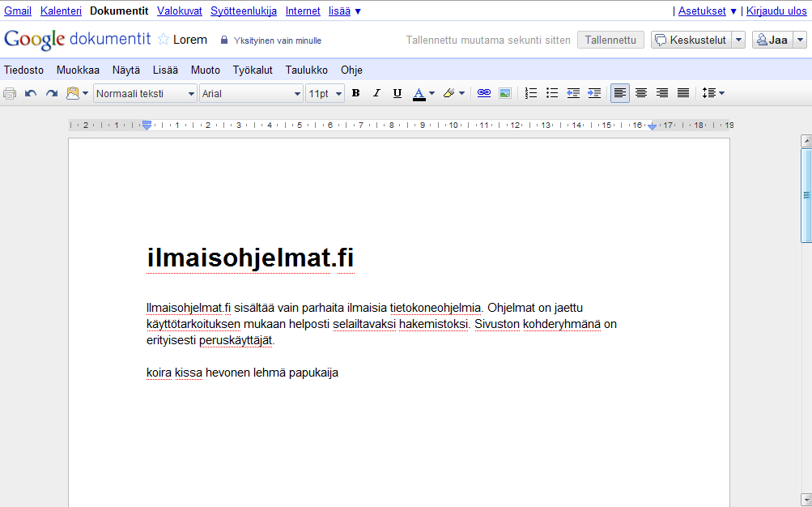The width and height of the screenshot is (812, 507).
Task: Open the Työkalut menu
Action: coord(253,70)
